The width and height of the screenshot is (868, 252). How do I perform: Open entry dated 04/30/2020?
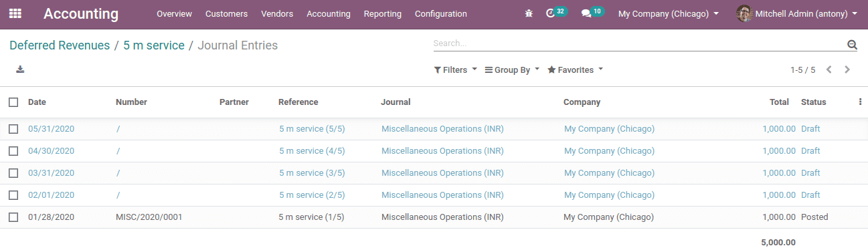pos(52,151)
